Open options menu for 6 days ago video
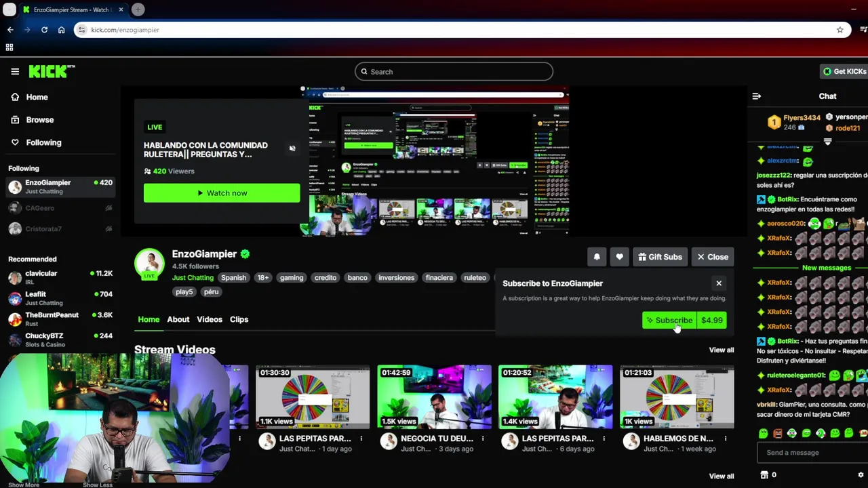The width and height of the screenshot is (868, 488). (x=604, y=439)
